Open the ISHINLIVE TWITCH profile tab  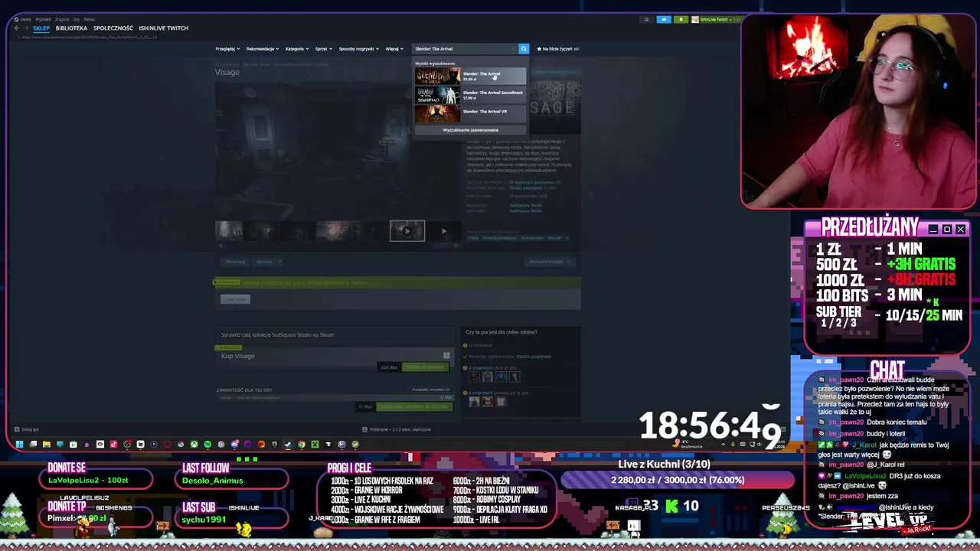[164, 28]
